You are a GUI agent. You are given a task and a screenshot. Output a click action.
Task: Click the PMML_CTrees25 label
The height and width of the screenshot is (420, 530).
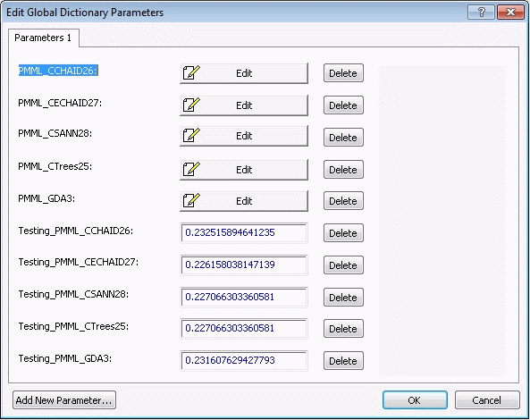click(x=55, y=166)
